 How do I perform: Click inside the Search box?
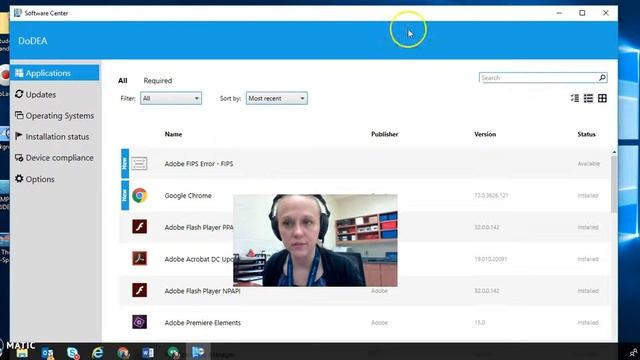[x=538, y=78]
